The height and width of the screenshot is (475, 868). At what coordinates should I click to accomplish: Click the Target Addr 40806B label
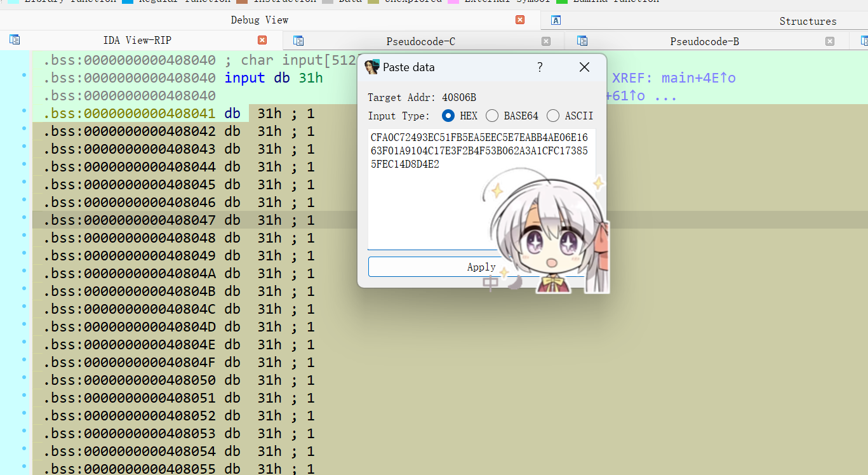click(422, 97)
